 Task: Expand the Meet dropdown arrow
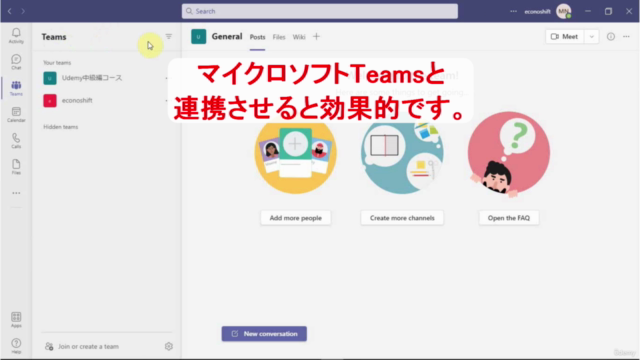click(591, 37)
